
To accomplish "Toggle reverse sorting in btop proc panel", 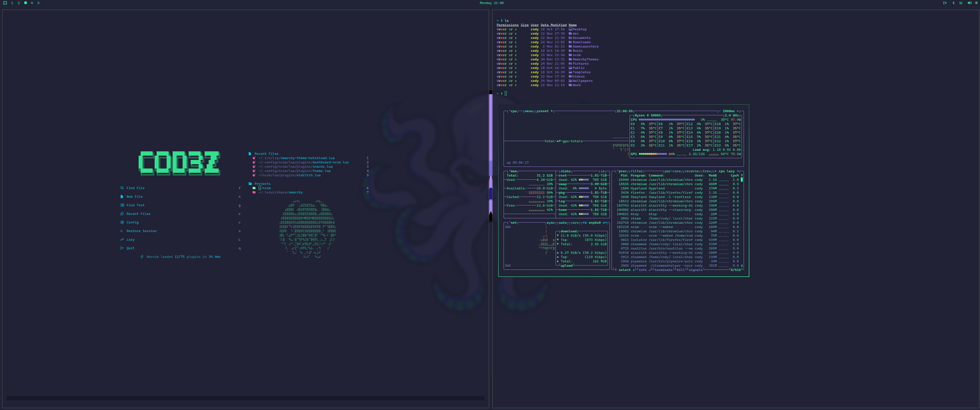I will pyautogui.click(x=692, y=171).
